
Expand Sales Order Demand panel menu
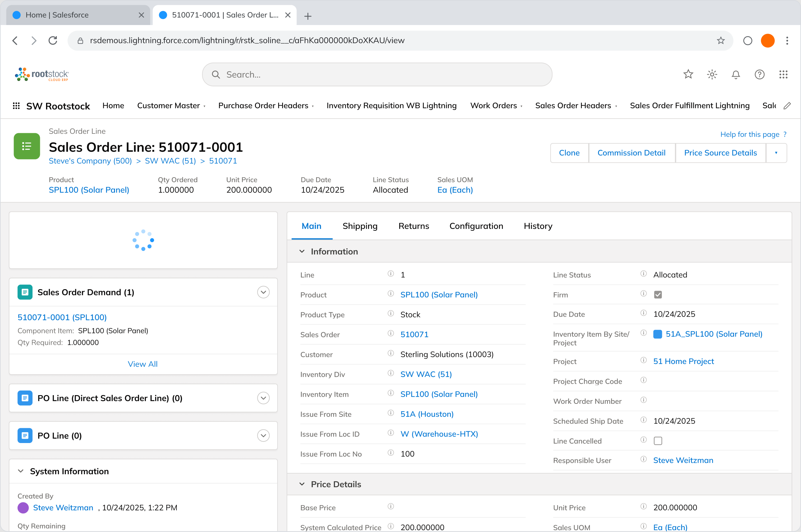263,292
